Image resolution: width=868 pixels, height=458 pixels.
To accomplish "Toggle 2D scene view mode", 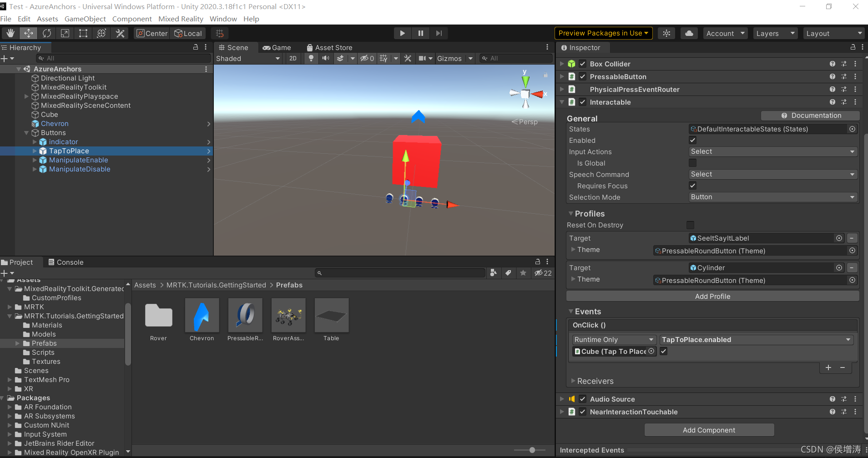I will tap(293, 58).
